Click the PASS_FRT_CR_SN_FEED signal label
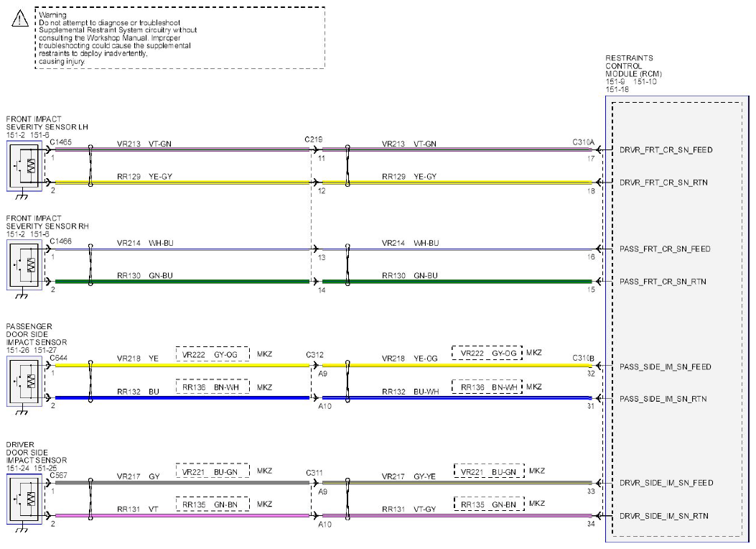 pyautogui.click(x=665, y=249)
